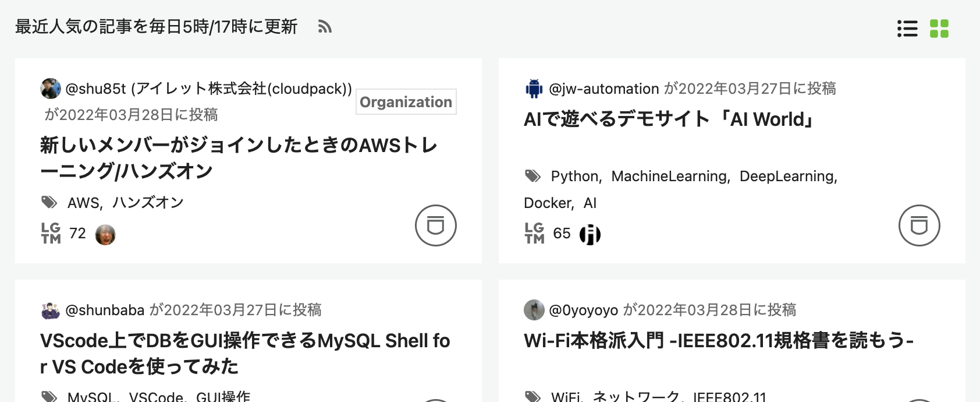Select the ハンズオン tag
Image resolution: width=980 pixels, height=402 pixels.
(148, 203)
